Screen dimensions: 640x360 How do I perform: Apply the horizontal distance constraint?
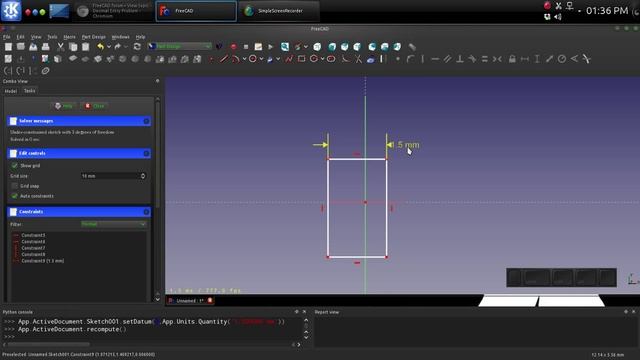point(524,59)
